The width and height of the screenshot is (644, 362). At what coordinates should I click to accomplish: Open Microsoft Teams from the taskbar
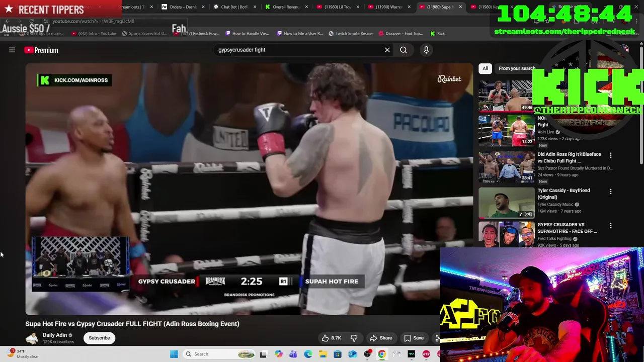coord(293,354)
